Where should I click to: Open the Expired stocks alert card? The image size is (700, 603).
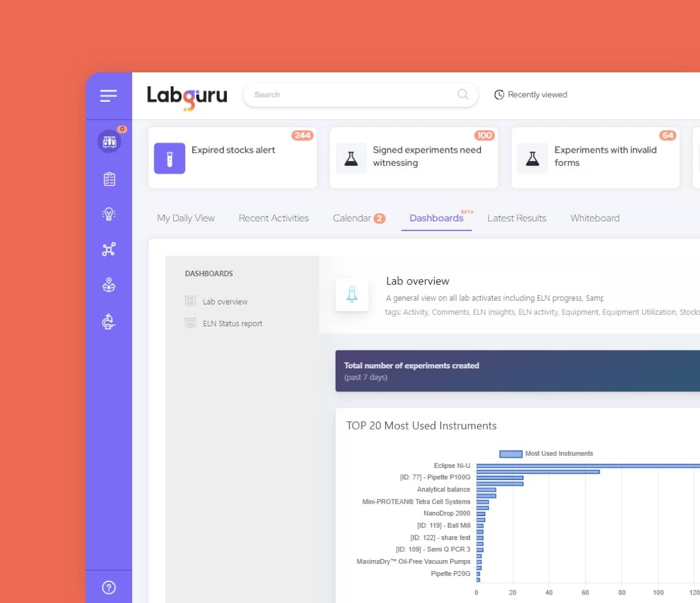(232, 157)
